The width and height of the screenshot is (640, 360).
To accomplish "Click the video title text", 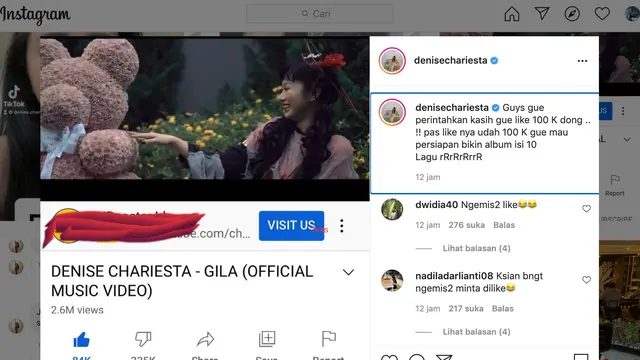I will [182, 281].
